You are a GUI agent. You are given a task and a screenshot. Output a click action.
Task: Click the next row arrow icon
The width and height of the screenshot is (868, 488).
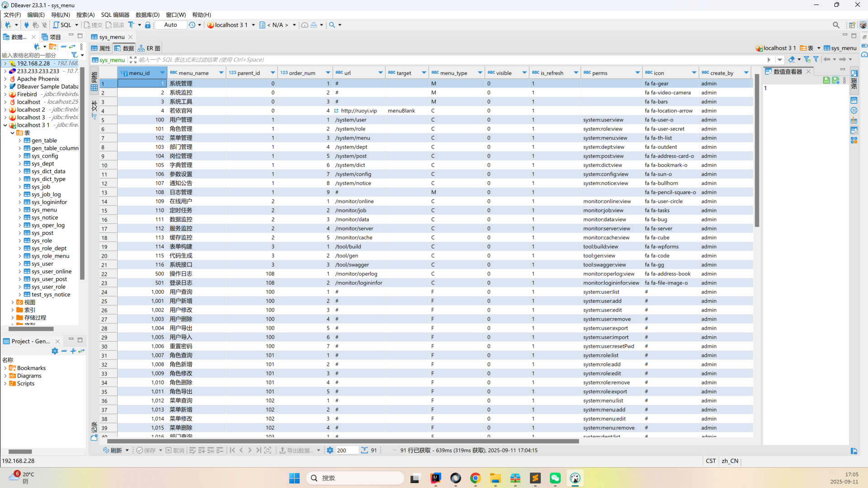pos(250,450)
